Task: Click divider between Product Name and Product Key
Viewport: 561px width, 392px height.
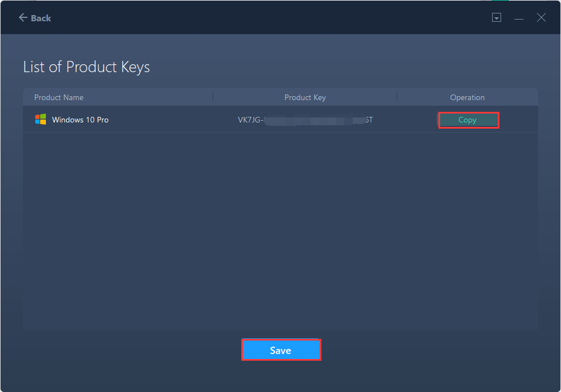Action: coord(213,97)
